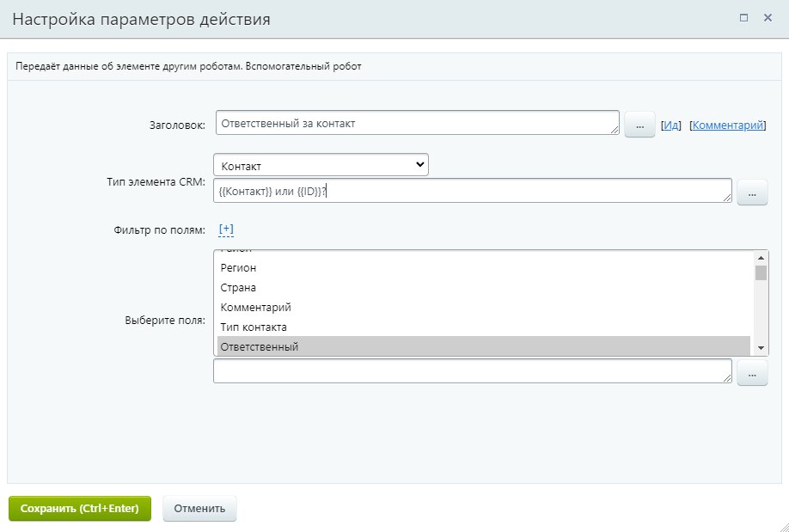Click the field list scroll-down arrow
Screen dimensions: 789x532
click(x=761, y=347)
